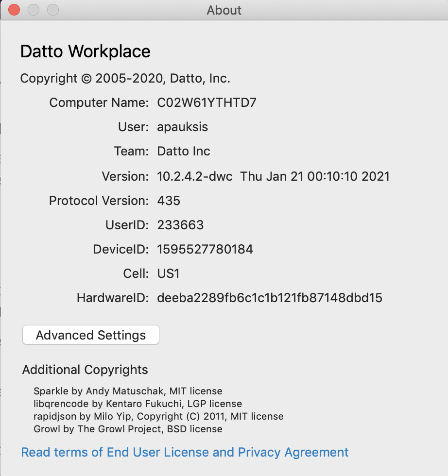Image resolution: width=448 pixels, height=476 pixels.
Task: Select the HardwareID hash string
Action: (270, 298)
